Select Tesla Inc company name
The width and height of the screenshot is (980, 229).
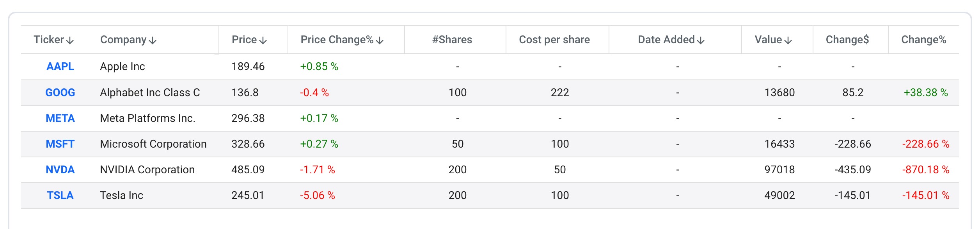tap(122, 195)
